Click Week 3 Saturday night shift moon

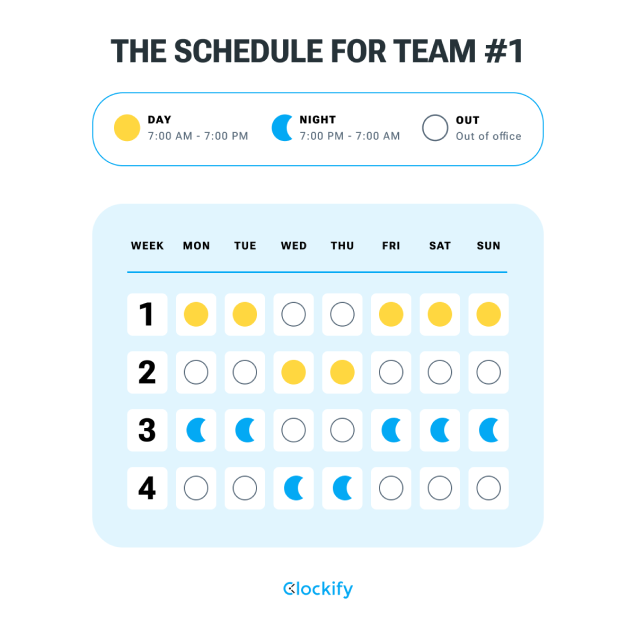440,430
